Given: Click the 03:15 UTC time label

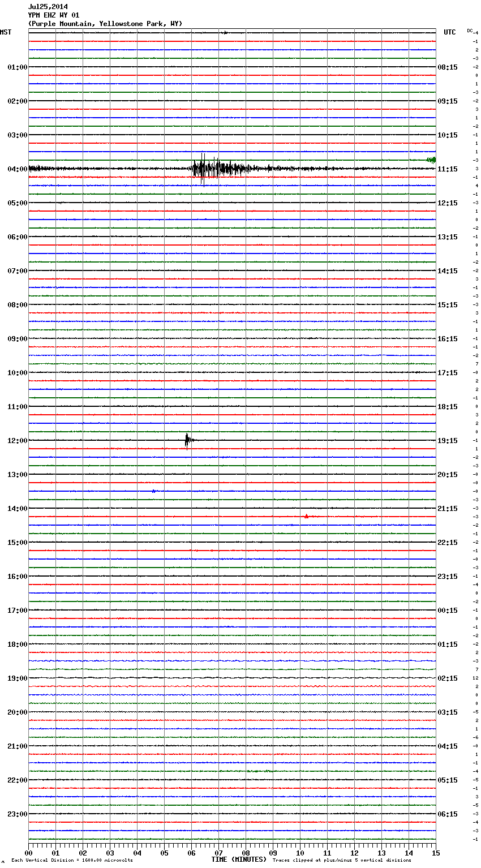Looking at the screenshot, I should [x=448, y=712].
